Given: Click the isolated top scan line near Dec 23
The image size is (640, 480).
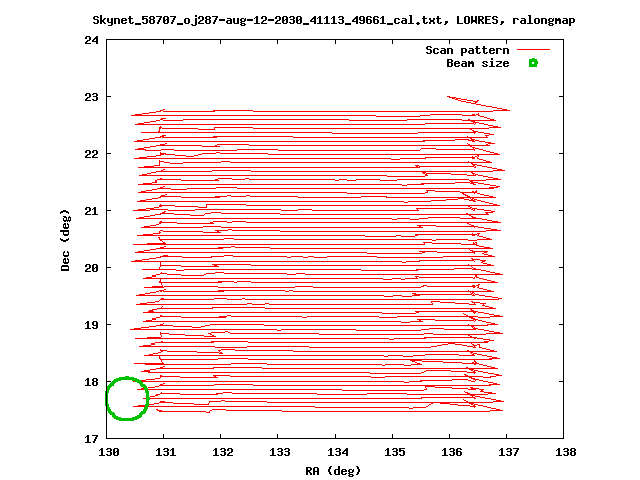Looking at the screenshot, I should (x=478, y=103).
